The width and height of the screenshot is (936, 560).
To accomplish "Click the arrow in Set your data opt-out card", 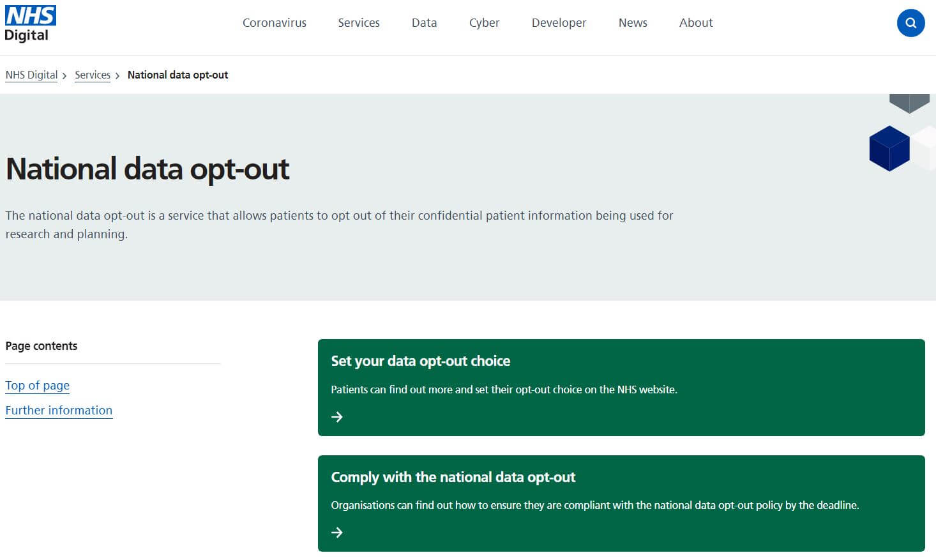I will click(337, 417).
